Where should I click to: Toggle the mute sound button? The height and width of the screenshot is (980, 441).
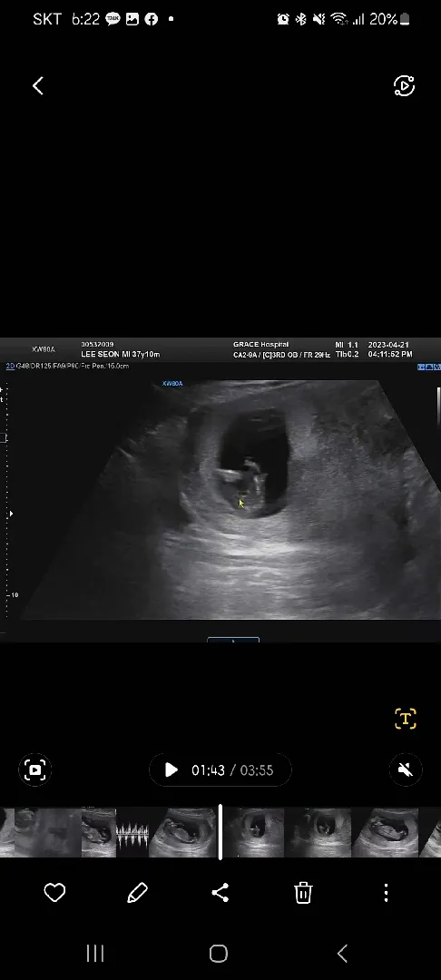[x=406, y=770]
